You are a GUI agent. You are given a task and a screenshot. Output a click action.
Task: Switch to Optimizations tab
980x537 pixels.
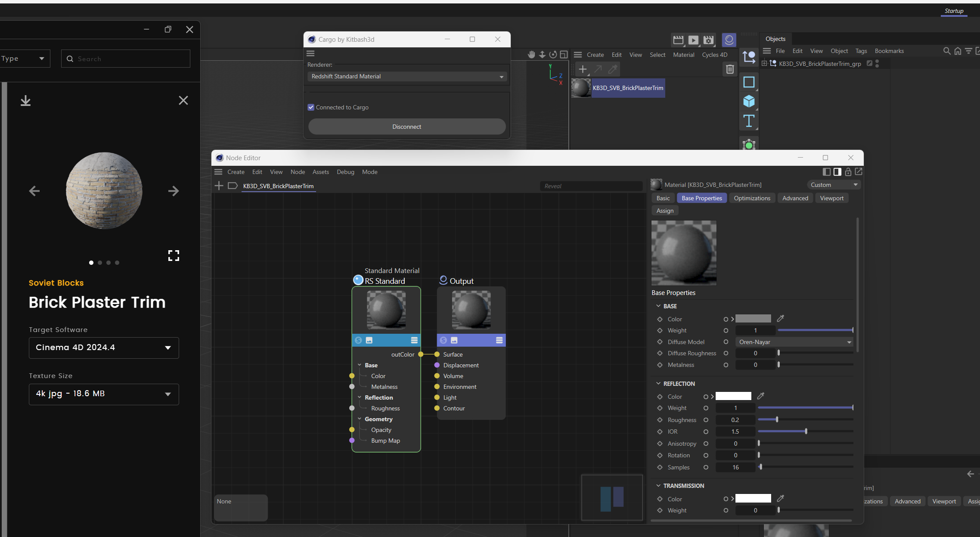click(x=752, y=198)
